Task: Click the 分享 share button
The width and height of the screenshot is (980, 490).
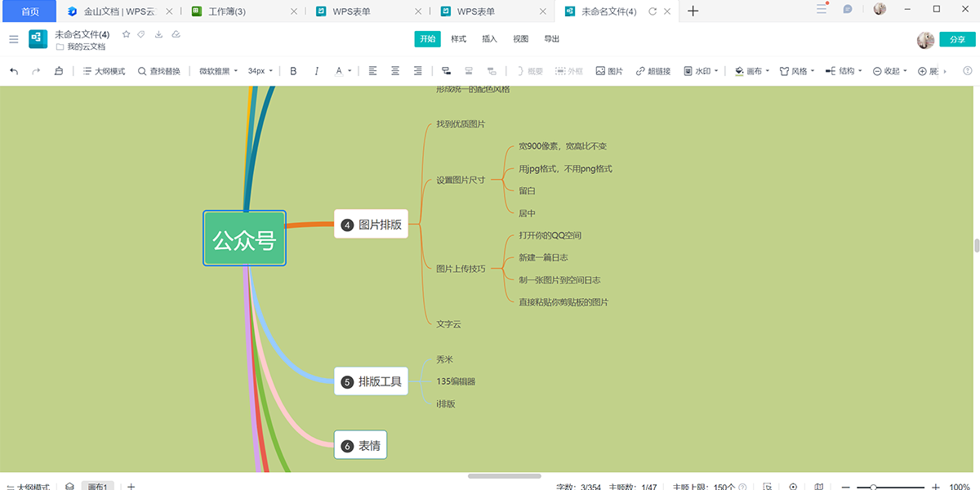Action: (957, 39)
